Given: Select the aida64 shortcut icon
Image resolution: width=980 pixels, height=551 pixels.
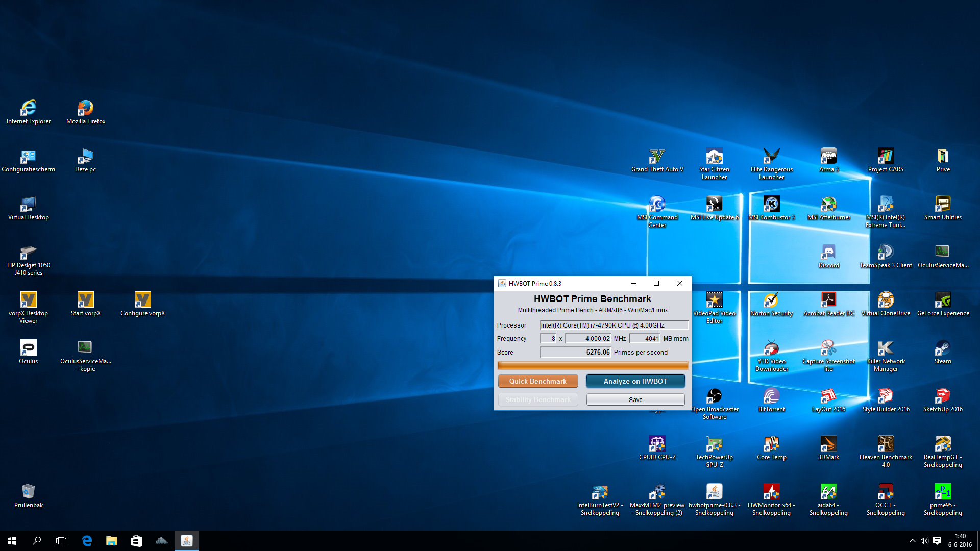Looking at the screenshot, I should tap(829, 499).
